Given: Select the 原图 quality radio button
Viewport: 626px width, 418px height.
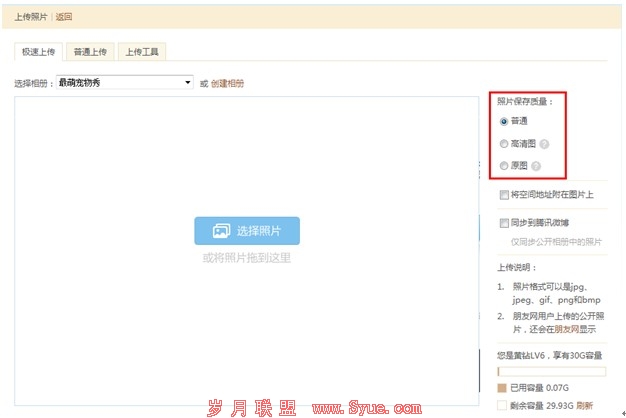Looking at the screenshot, I should (504, 166).
